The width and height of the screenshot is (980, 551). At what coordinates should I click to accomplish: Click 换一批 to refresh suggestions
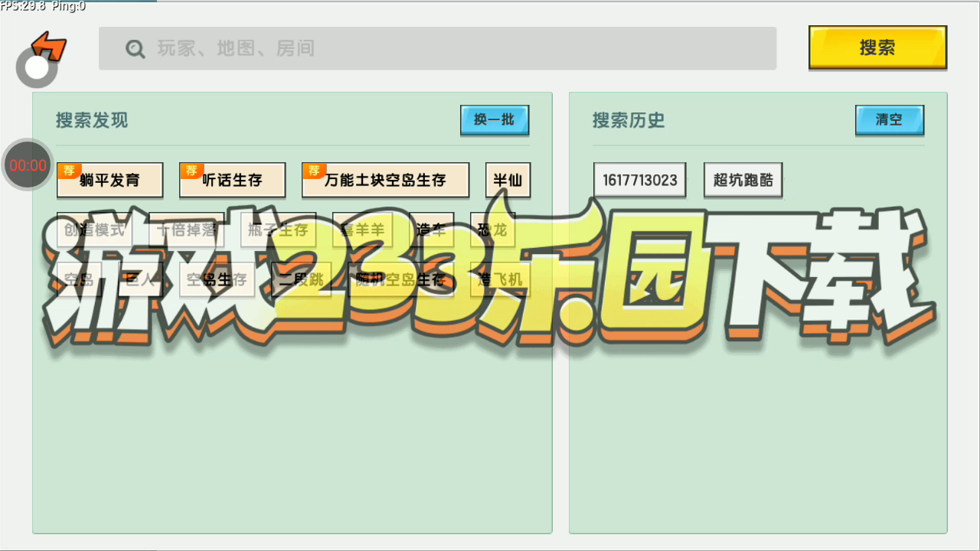coord(495,120)
